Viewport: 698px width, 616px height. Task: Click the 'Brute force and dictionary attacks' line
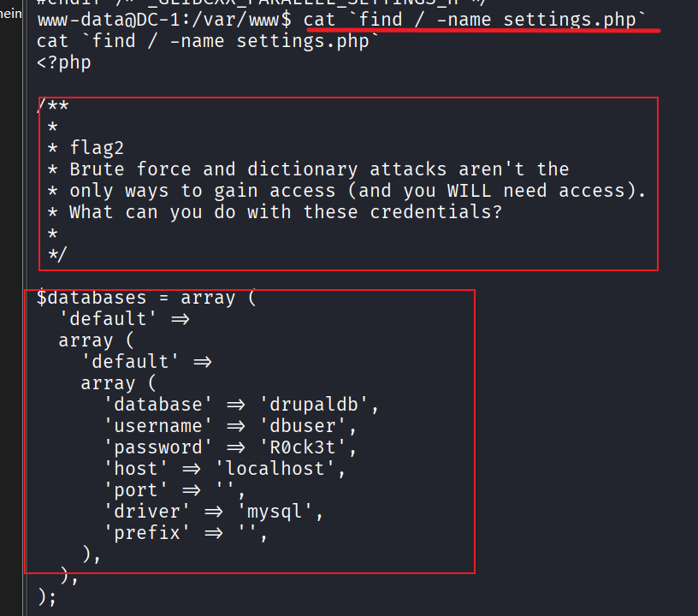(319, 169)
